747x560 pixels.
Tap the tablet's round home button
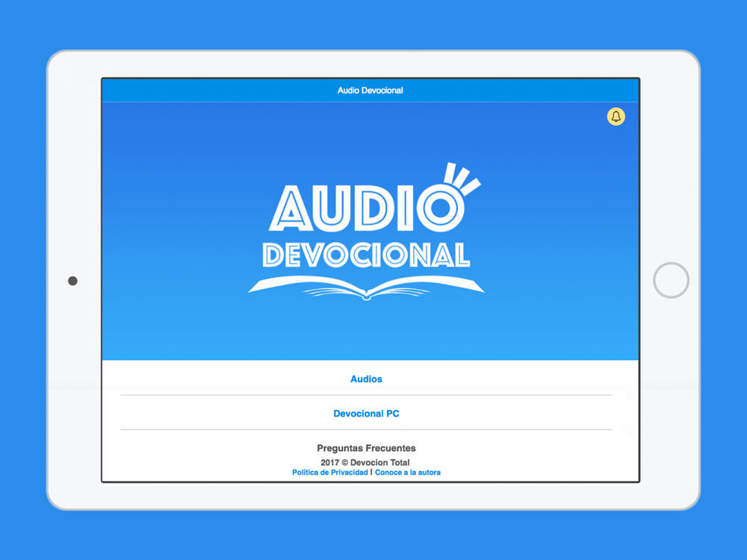pyautogui.click(x=671, y=280)
